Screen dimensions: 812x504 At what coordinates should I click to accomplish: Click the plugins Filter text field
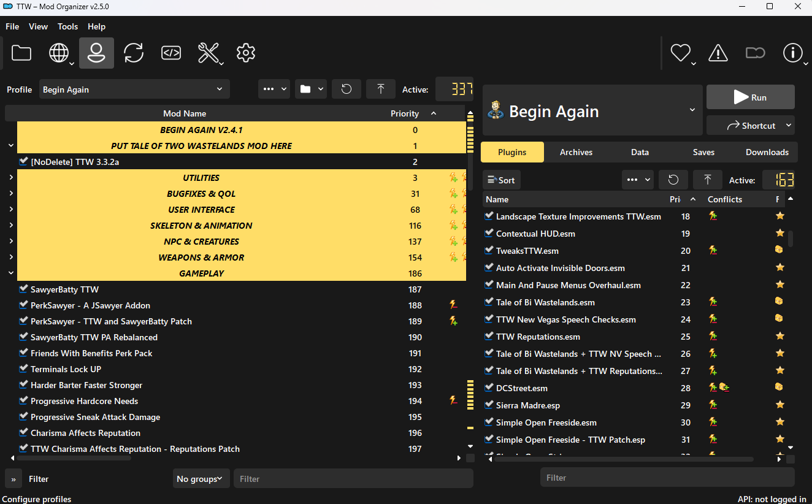click(667, 477)
